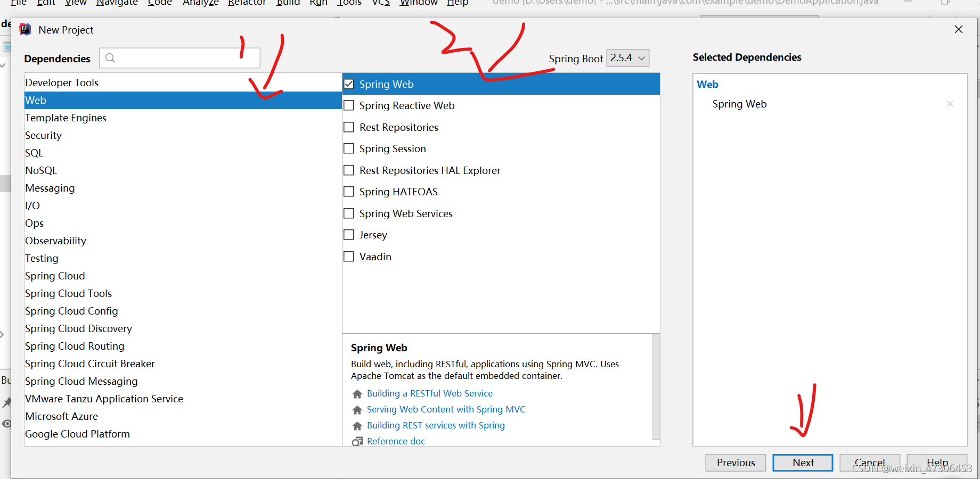
Task: Select the Spring Cloud Config category
Action: click(x=183, y=311)
